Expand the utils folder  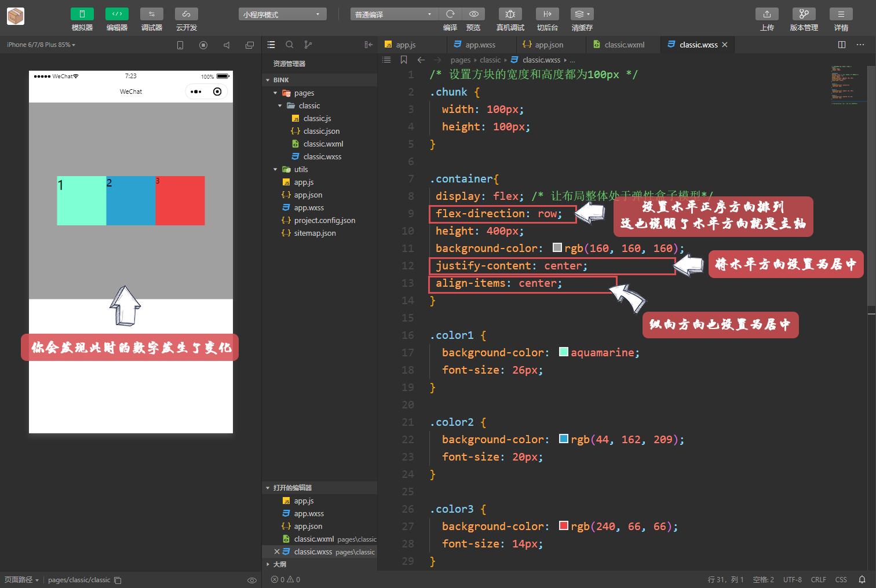click(x=275, y=169)
